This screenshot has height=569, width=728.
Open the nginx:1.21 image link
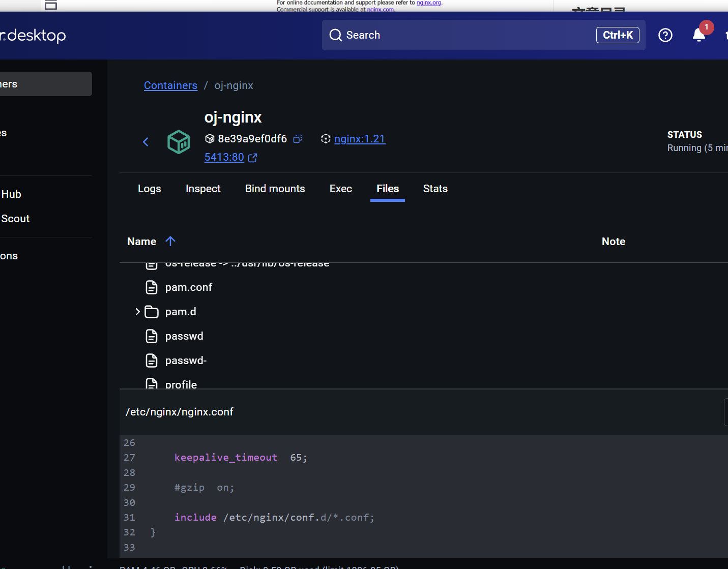360,139
